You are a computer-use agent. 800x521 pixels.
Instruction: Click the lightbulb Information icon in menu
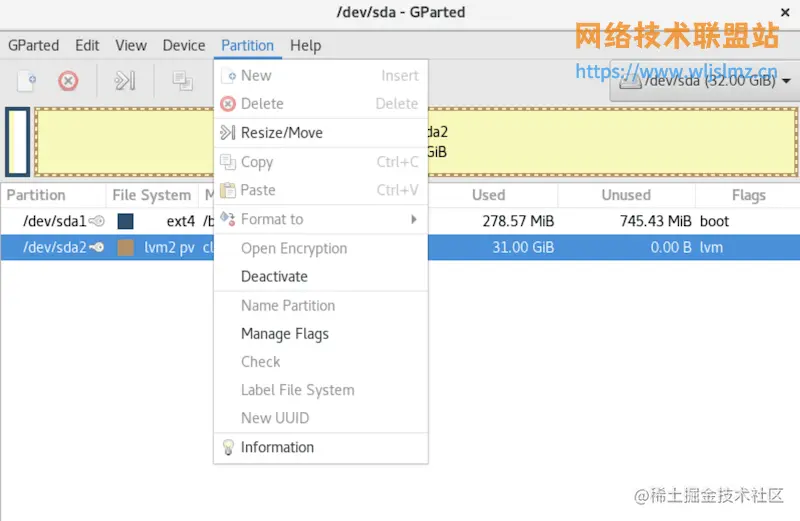[x=228, y=447]
